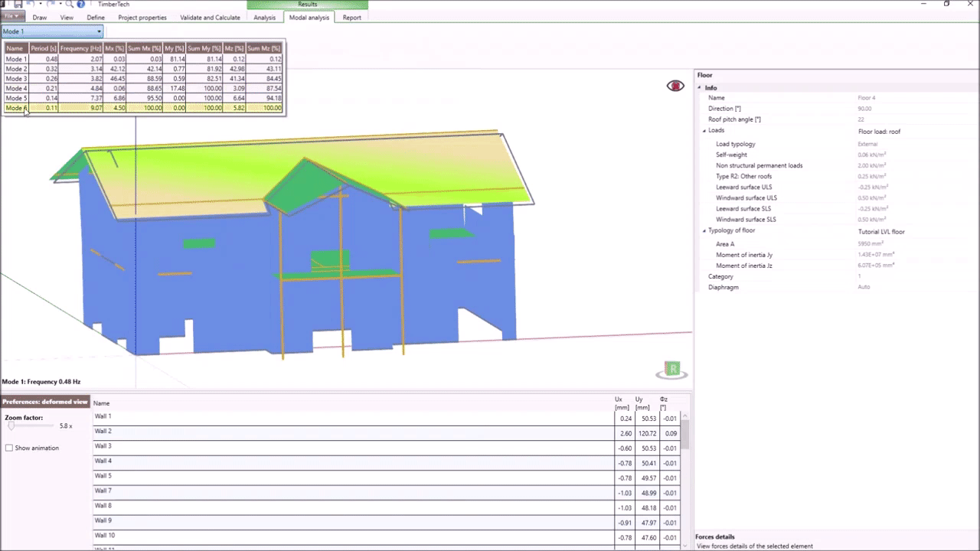Collapse the Loads section

[704, 131]
